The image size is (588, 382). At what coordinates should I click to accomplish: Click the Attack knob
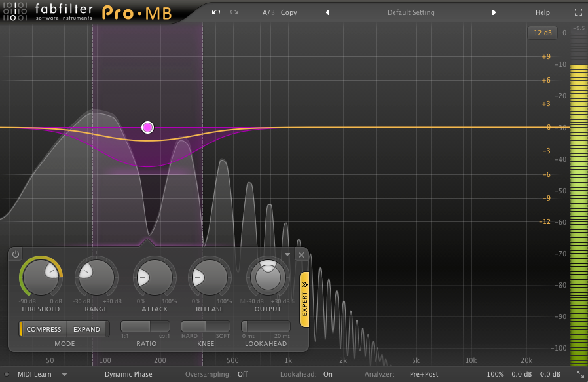pos(155,278)
